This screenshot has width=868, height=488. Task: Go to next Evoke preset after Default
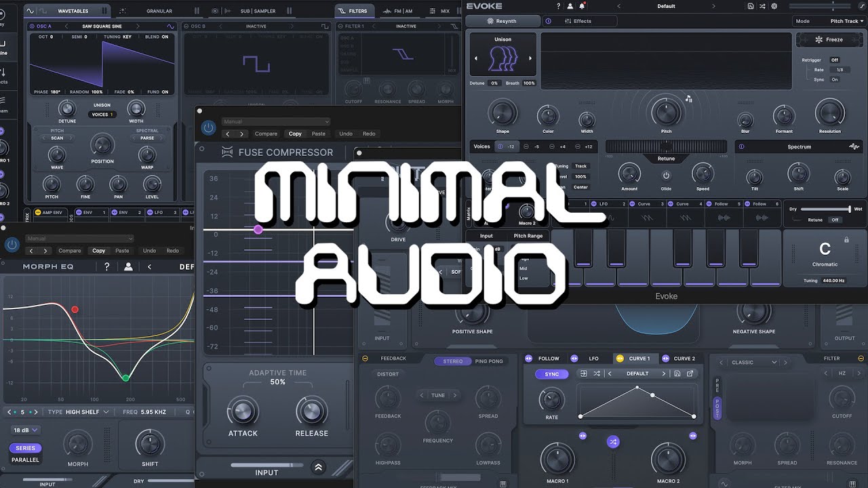[x=713, y=6]
